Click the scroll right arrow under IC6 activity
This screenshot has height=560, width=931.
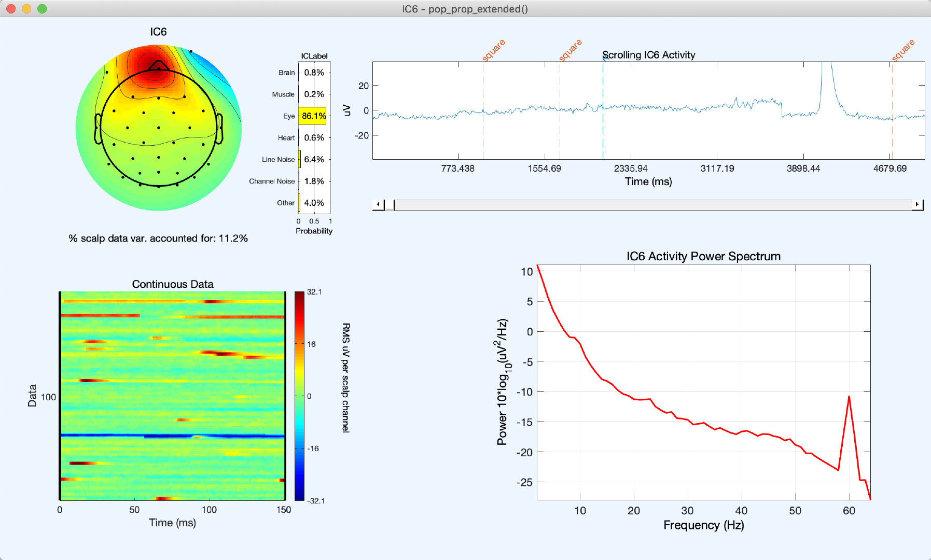coord(918,204)
